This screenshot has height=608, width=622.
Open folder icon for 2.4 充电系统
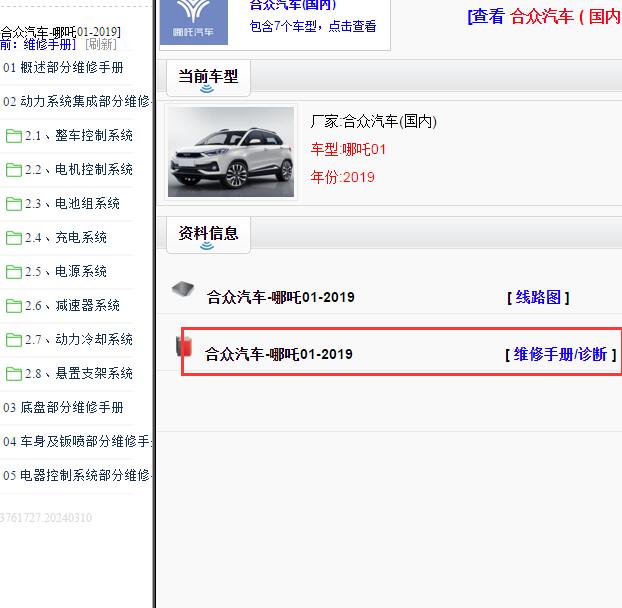14,238
